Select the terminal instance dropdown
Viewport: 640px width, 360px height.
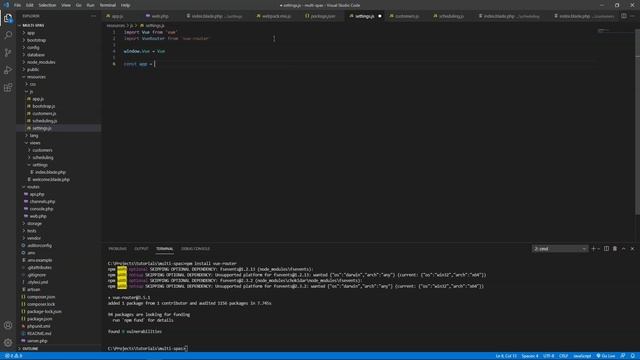pyautogui.click(x=560, y=249)
